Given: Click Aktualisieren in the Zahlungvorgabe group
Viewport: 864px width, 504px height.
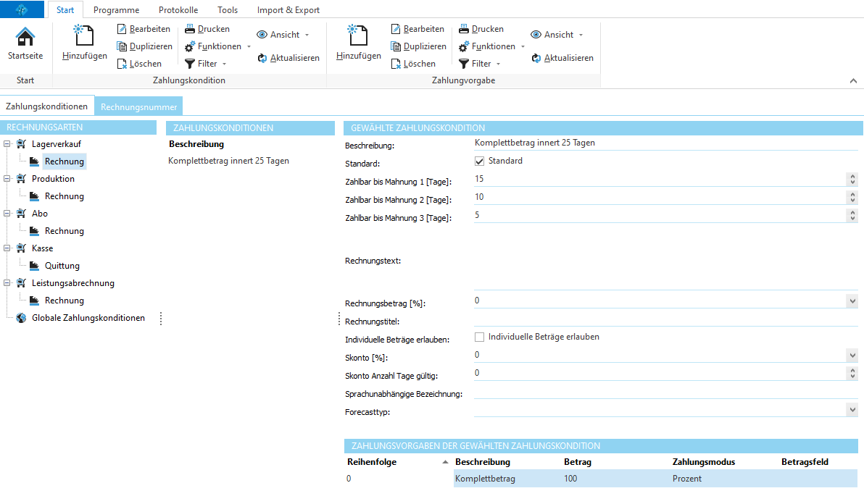Looking at the screenshot, I should [x=562, y=58].
